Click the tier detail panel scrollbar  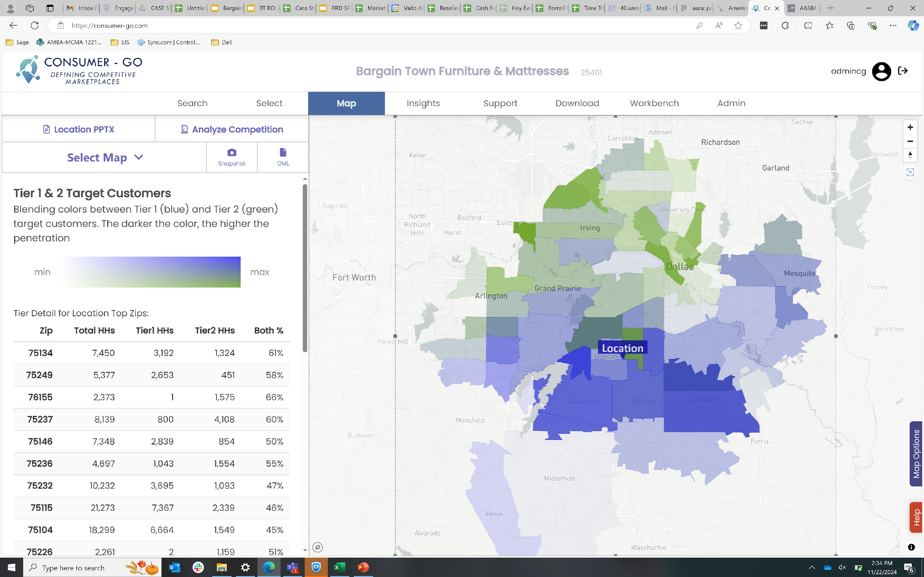[x=305, y=268]
